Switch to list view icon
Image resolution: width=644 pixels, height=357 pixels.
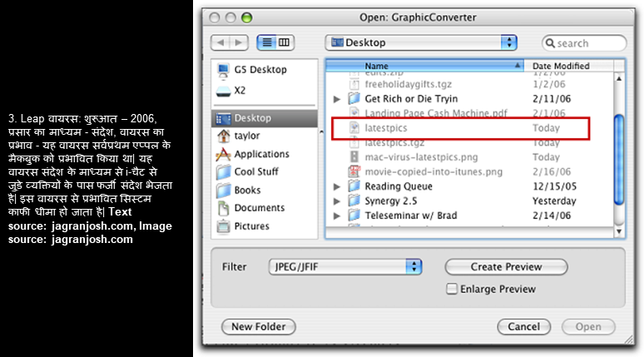(266, 42)
